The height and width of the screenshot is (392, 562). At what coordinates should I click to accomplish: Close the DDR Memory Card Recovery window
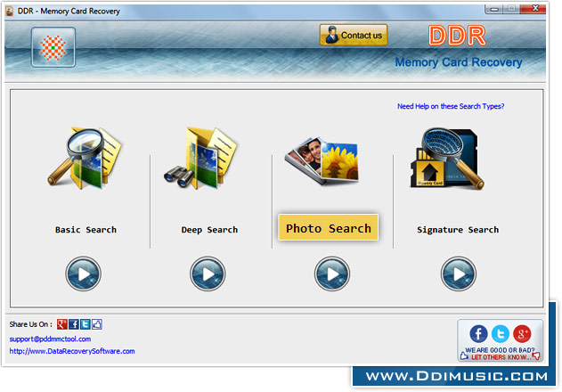tap(534, 8)
